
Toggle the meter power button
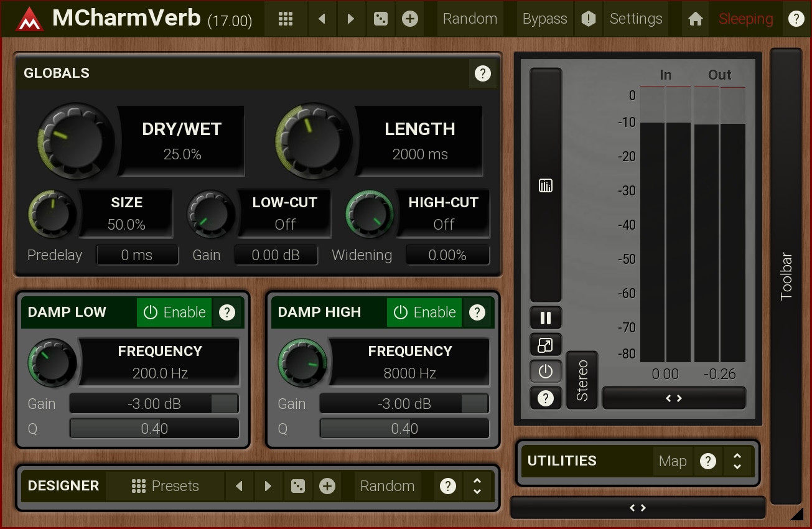pyautogui.click(x=546, y=372)
